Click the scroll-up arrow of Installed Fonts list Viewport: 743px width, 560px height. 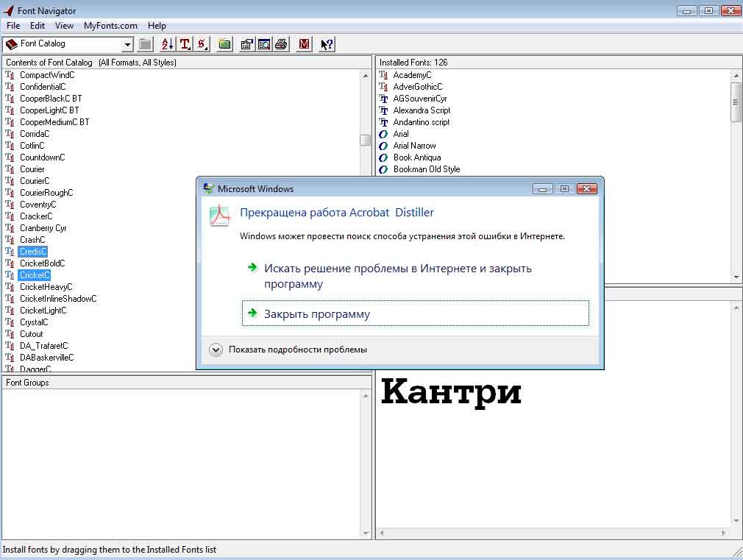tap(736, 75)
